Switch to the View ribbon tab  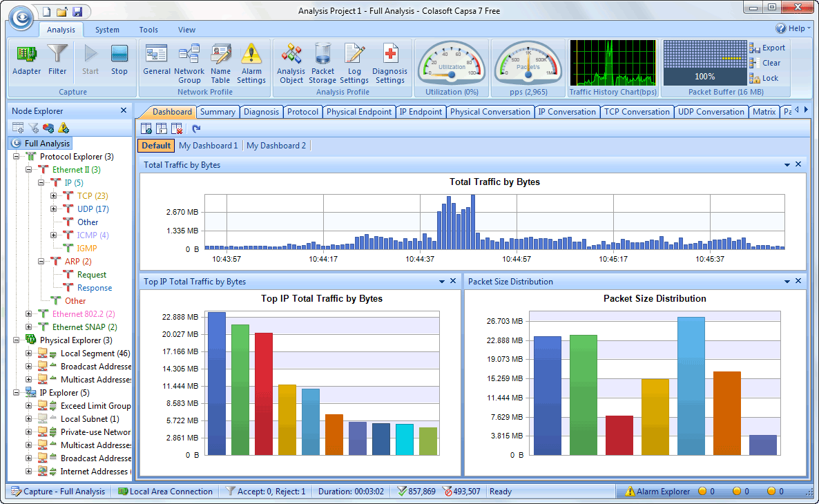(186, 30)
